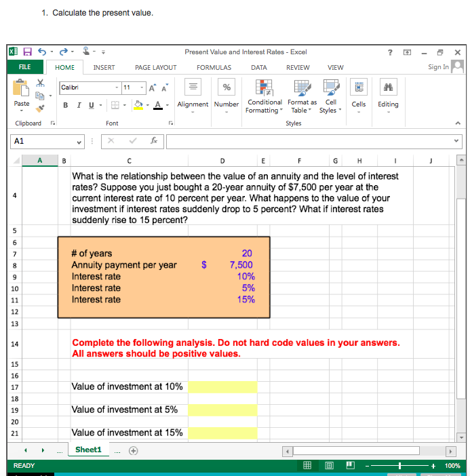Toggle Italic formatting

79,105
